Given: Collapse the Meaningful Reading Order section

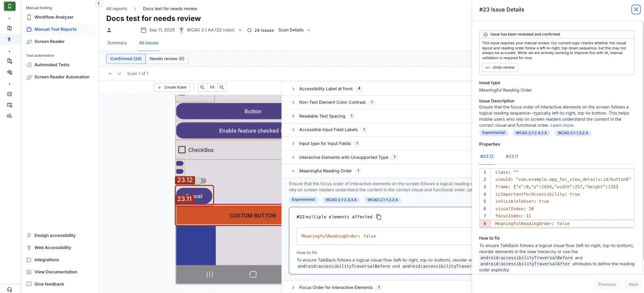Looking at the screenshot, I should pos(293,171).
